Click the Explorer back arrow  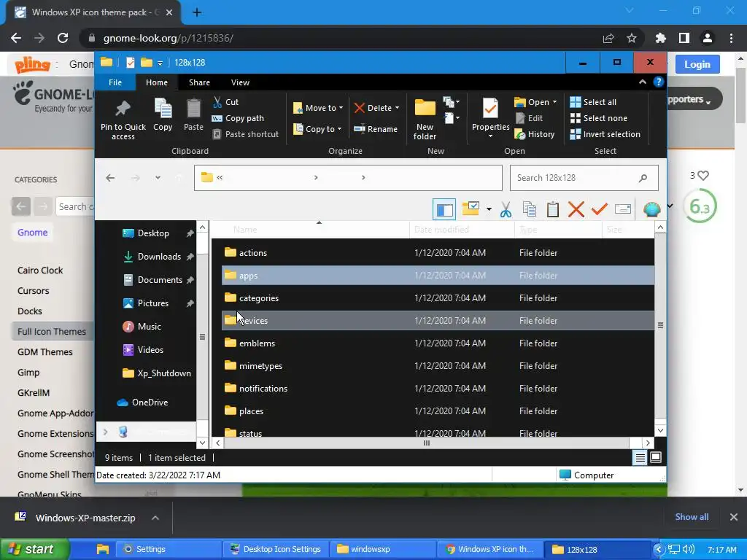[x=110, y=178]
